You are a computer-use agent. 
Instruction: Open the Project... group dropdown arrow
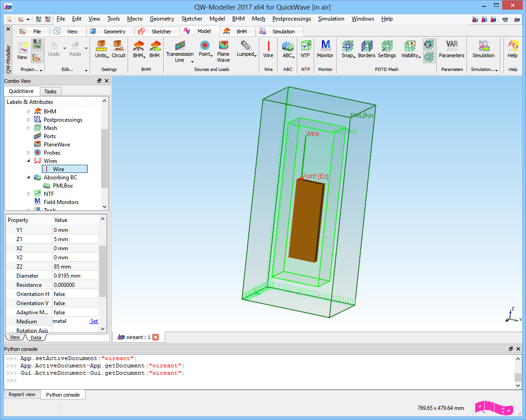[x=41, y=70]
